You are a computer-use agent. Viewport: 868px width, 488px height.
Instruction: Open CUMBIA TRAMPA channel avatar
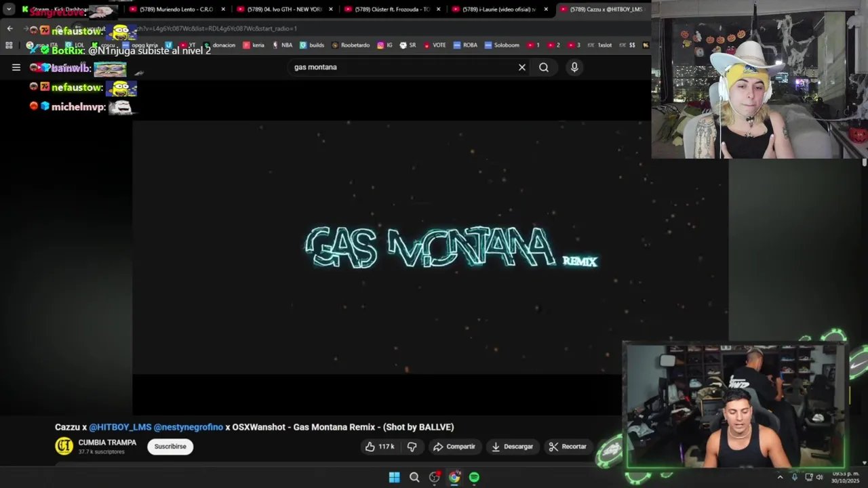click(x=64, y=446)
